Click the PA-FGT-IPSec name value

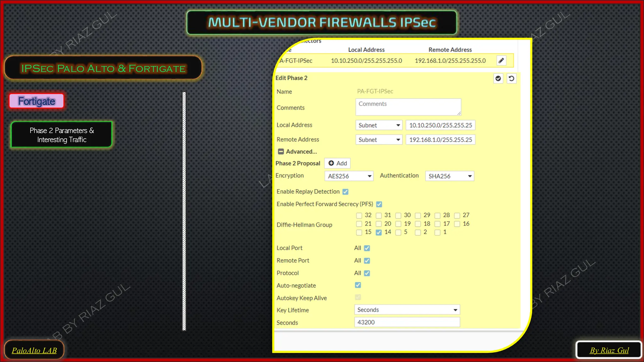375,91
